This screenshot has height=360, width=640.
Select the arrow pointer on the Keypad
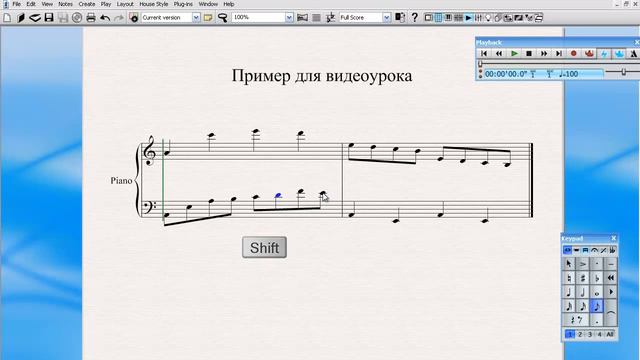pos(569,264)
